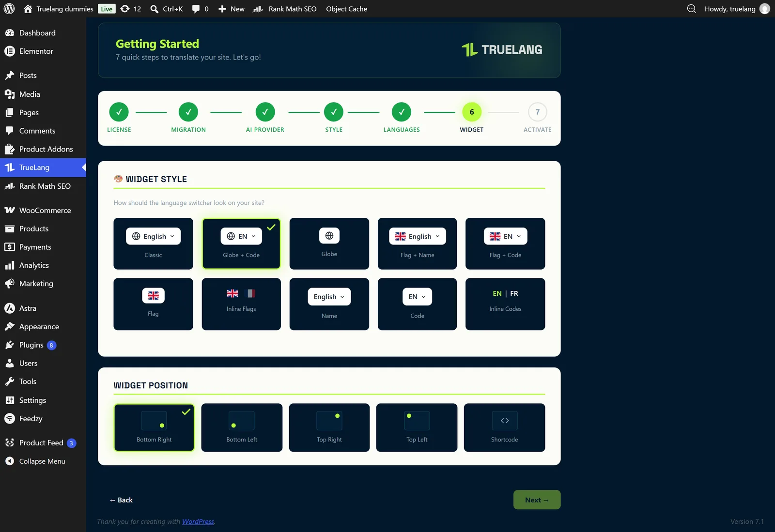Image resolution: width=775 pixels, height=532 pixels.
Task: Click the Marketing megaphone icon
Action: [x=10, y=284]
